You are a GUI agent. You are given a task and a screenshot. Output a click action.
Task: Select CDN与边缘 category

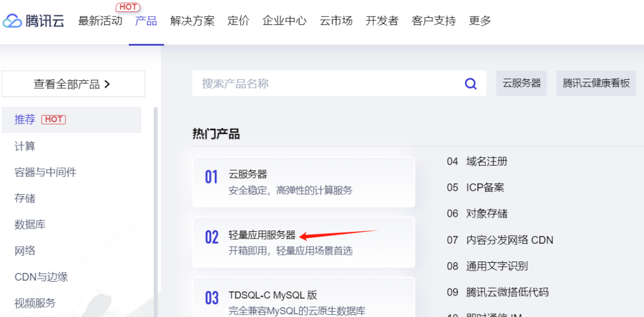[x=41, y=277]
